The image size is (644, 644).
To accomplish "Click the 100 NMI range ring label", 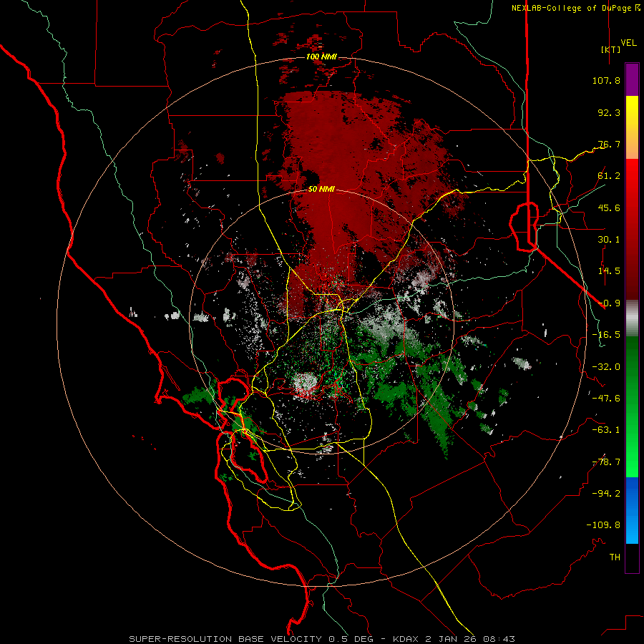I will pyautogui.click(x=321, y=57).
